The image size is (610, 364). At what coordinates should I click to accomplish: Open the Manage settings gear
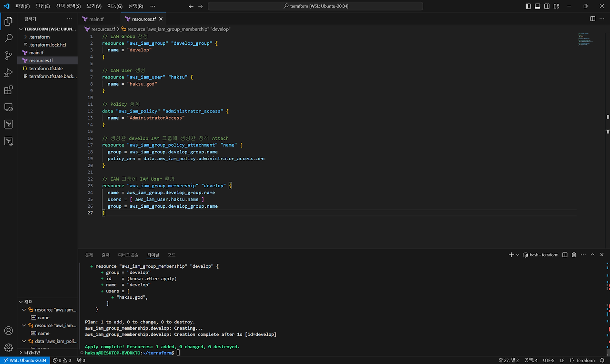(x=8, y=347)
